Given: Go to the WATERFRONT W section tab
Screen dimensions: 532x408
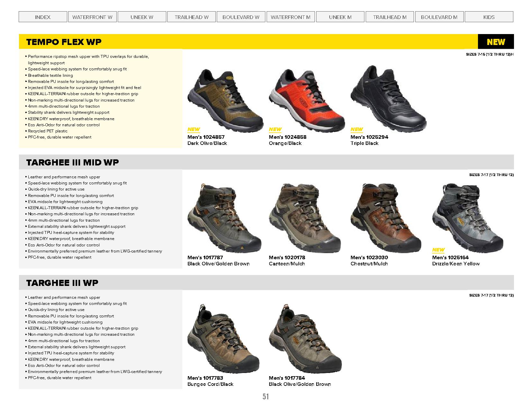Looking at the screenshot, I should tap(92, 17).
